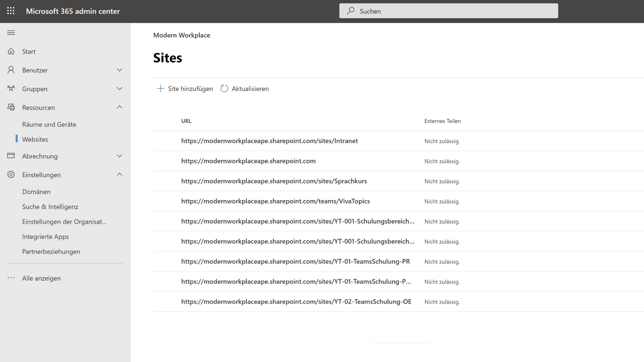
Task: Click Nicht zulässig in Sprachkurs row
Action: pyautogui.click(x=442, y=181)
